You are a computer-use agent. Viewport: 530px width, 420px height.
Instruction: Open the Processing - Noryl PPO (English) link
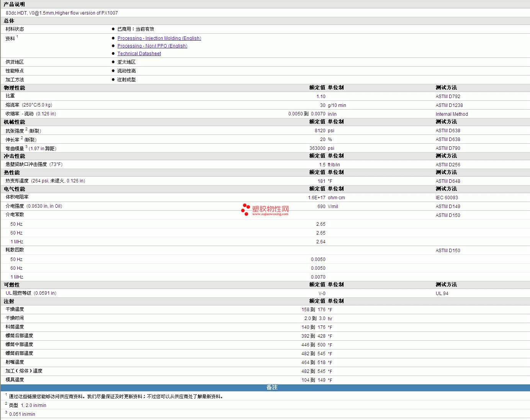[x=152, y=46]
